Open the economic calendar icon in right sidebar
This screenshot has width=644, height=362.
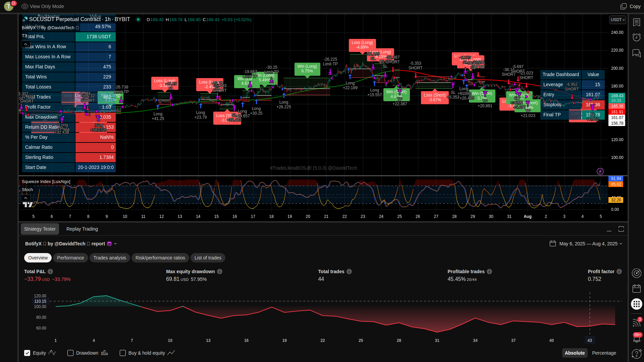636,288
